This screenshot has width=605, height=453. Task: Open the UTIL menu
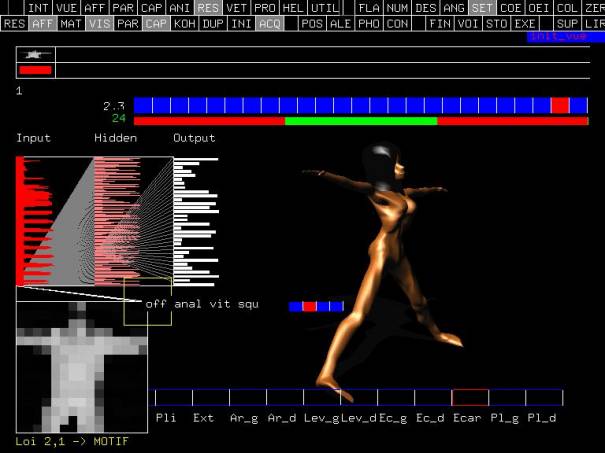324,7
